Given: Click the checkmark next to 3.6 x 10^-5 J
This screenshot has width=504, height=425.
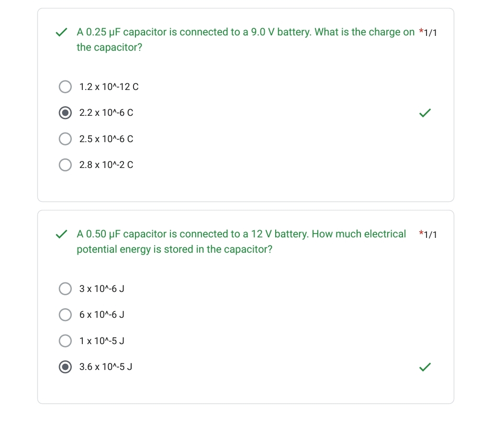Looking at the screenshot, I should [x=425, y=367].
